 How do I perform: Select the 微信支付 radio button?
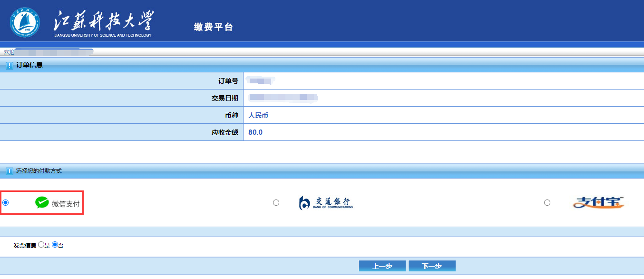pos(6,203)
